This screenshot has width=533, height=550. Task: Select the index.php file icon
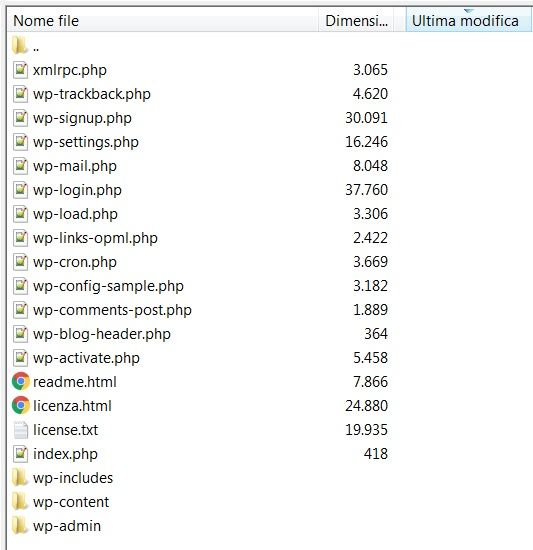click(20, 454)
